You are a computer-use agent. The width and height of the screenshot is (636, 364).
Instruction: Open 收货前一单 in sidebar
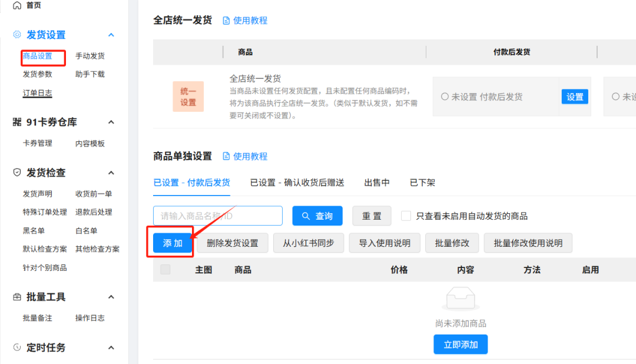point(94,194)
